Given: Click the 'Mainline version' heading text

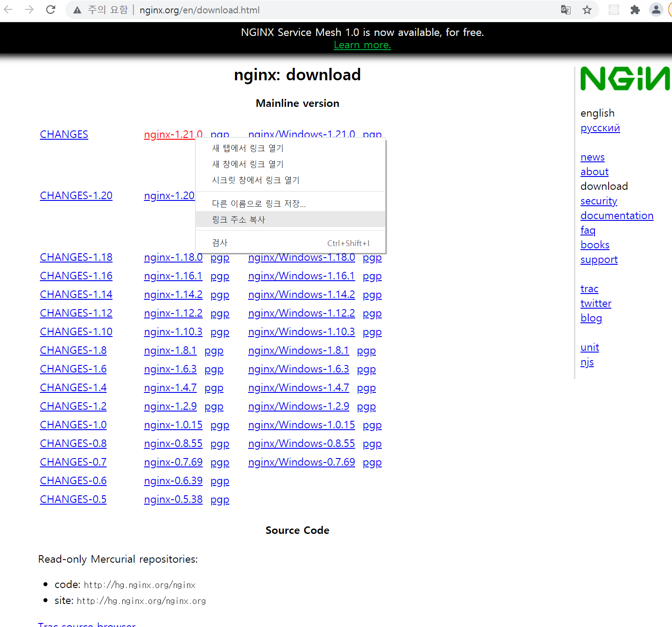Looking at the screenshot, I should (x=297, y=103).
